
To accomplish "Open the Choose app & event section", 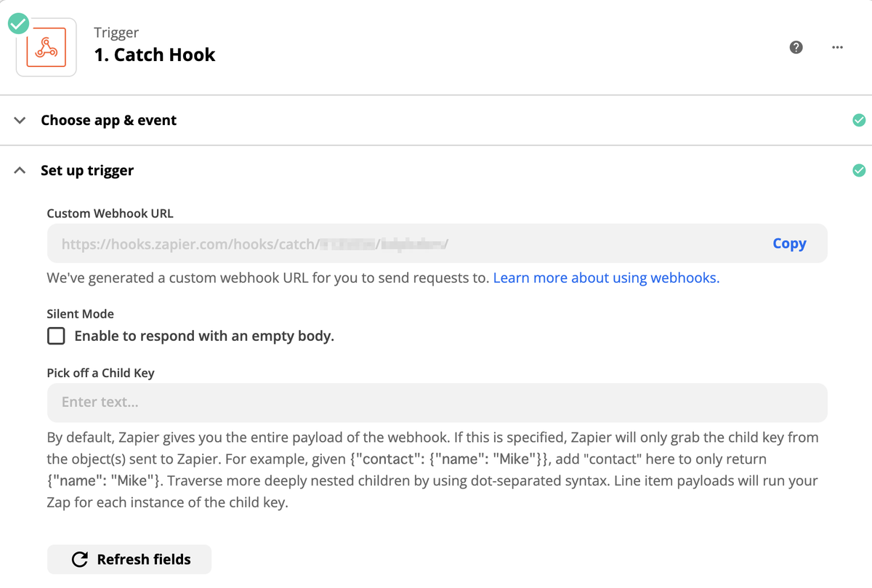I will point(108,120).
